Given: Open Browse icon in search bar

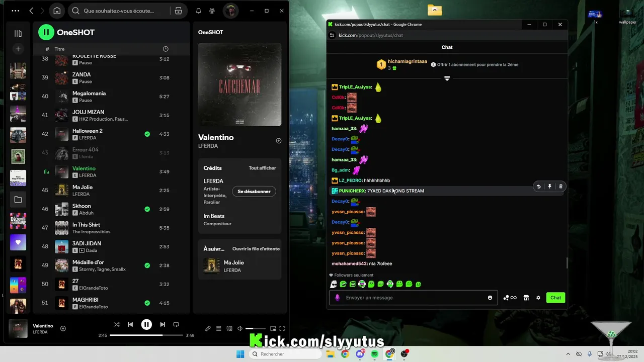Looking at the screenshot, I should click(178, 11).
